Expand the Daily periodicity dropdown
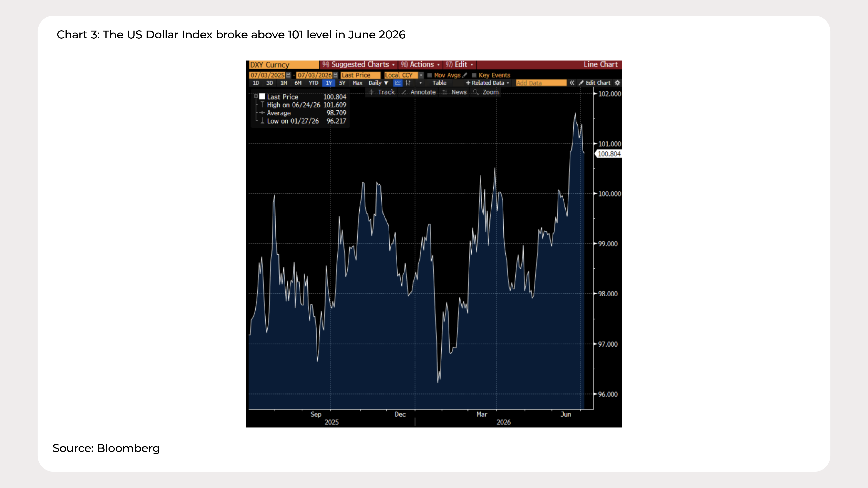The image size is (868, 488). 378,83
